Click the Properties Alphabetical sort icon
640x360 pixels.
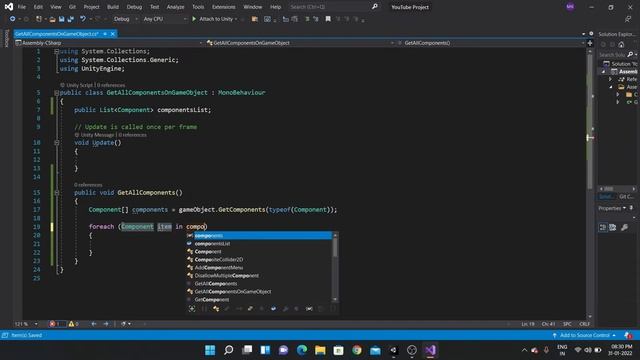pos(613,227)
